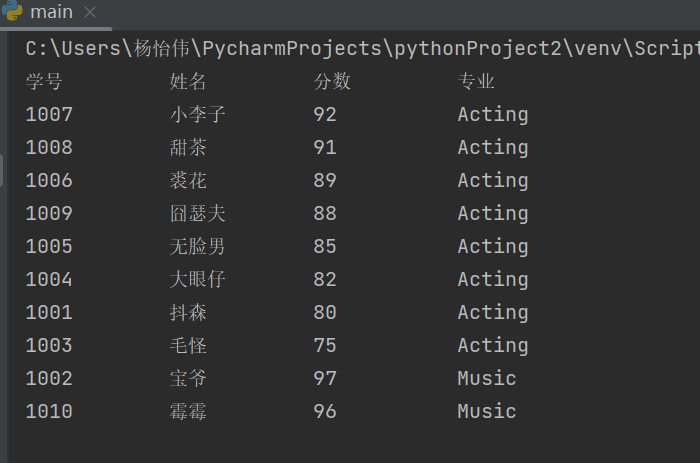Click the name 无脸男 in the console
700x463 pixels.
pyautogui.click(x=198, y=247)
